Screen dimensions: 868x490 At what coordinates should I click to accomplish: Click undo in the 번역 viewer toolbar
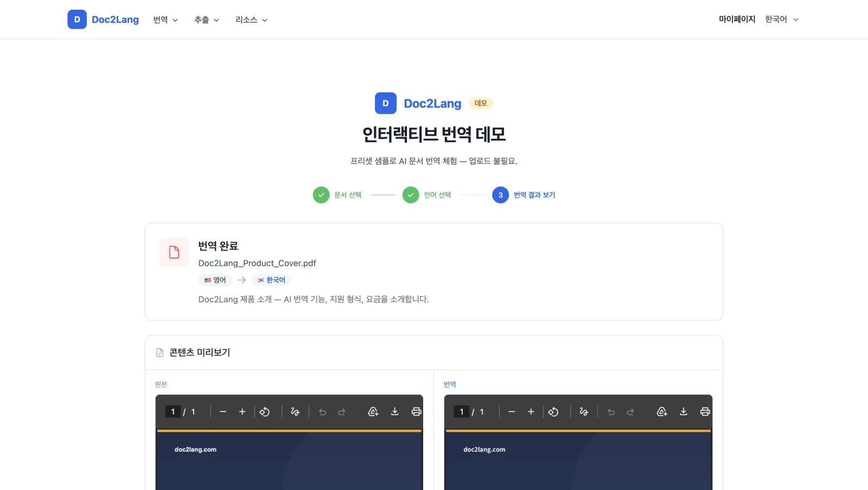click(611, 412)
